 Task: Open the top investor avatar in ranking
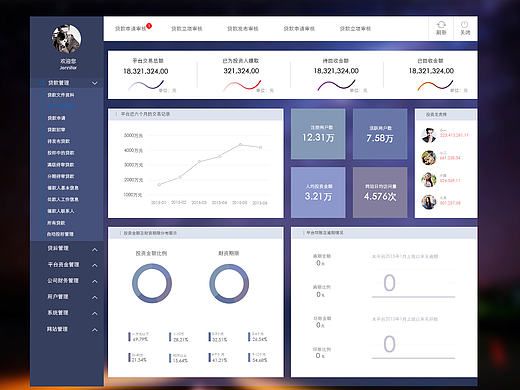tap(429, 135)
